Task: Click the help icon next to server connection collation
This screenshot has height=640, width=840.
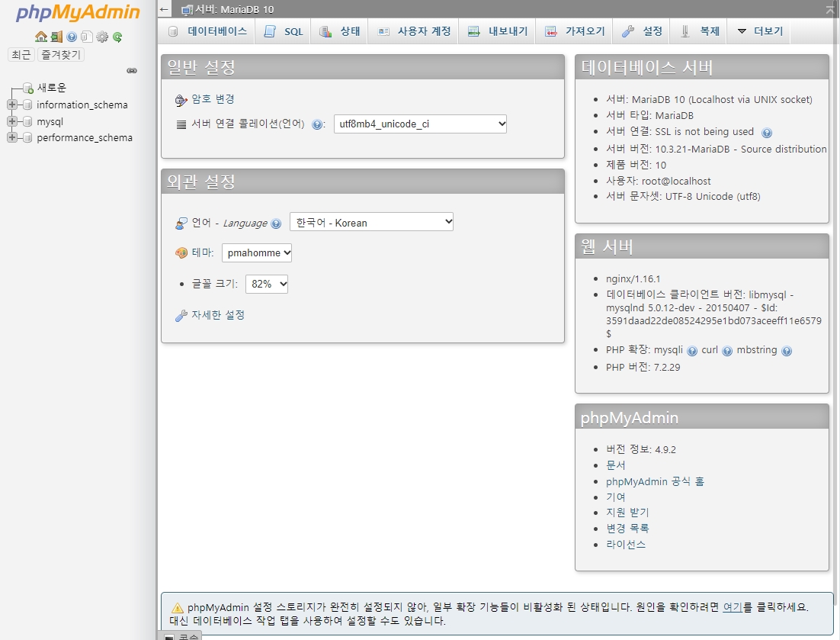Action: [x=317, y=125]
